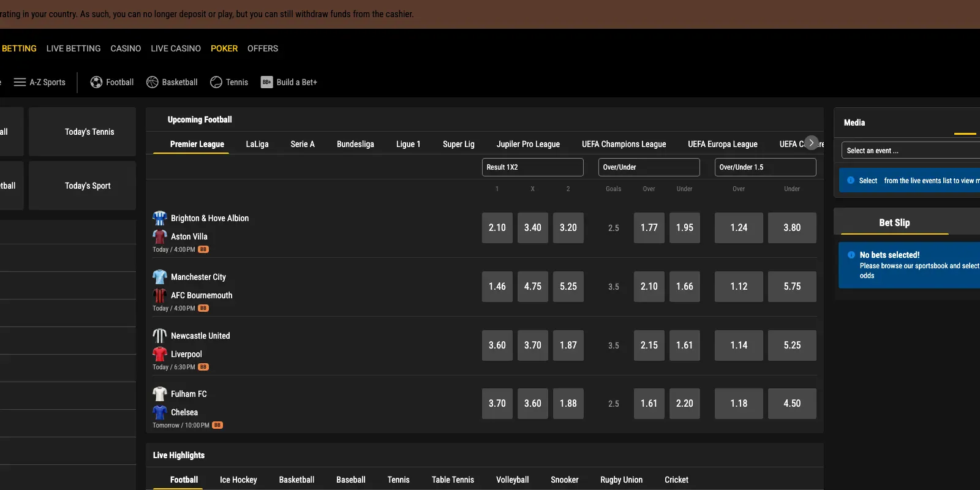Click Liverpool team shirt icon
980x490 pixels.
[x=160, y=354]
